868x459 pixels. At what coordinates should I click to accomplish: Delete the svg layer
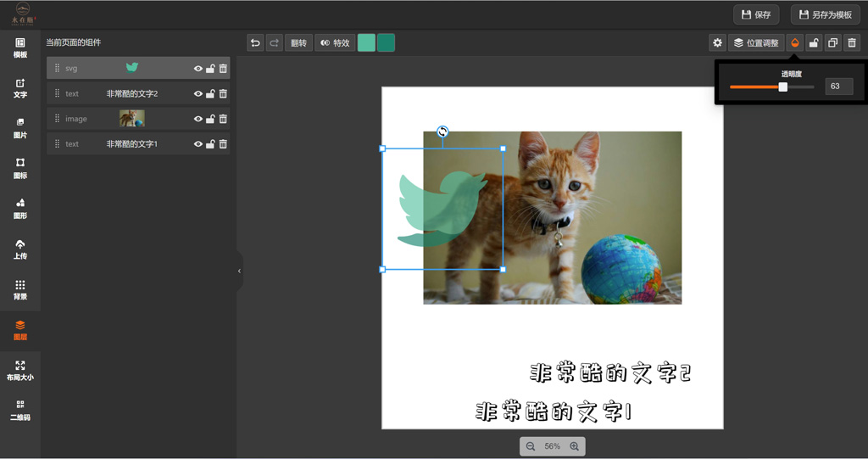pos(223,69)
